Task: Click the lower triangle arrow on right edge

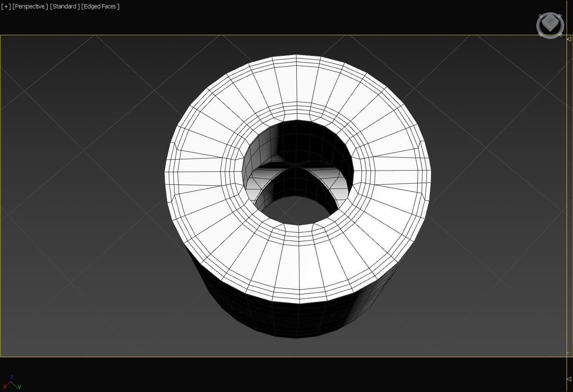Action: click(x=569, y=379)
